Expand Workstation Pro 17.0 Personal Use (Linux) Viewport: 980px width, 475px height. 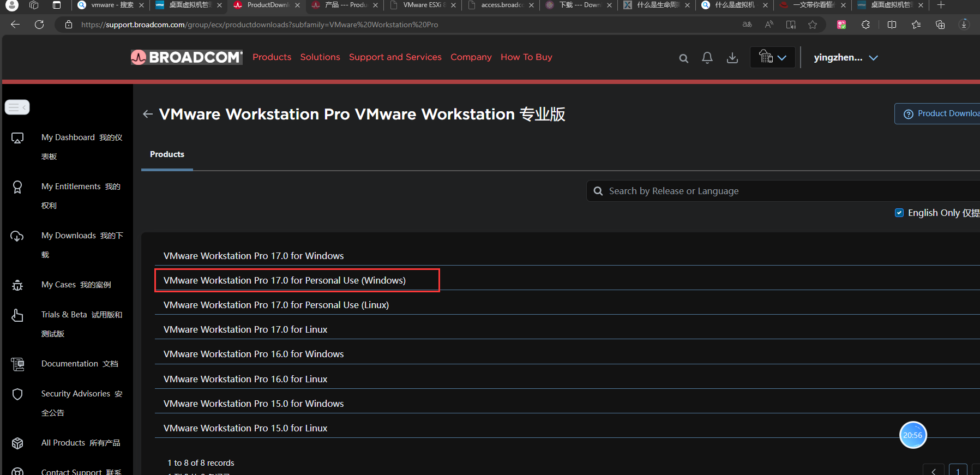[x=567, y=305]
